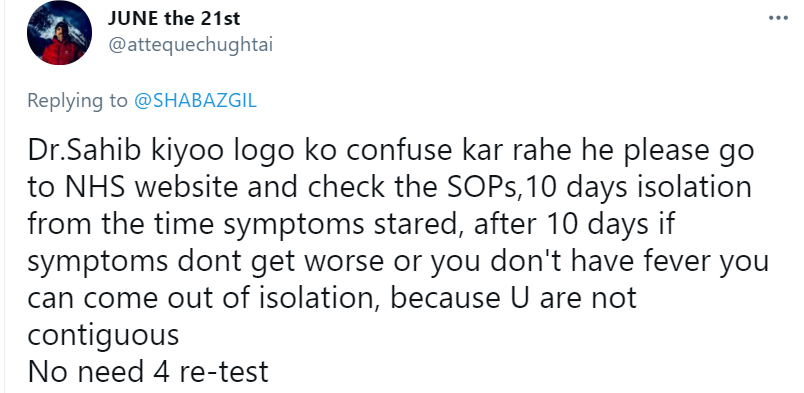Click the last line 'No need 4 re-test'
This screenshot has width=804, height=393.
[148, 371]
